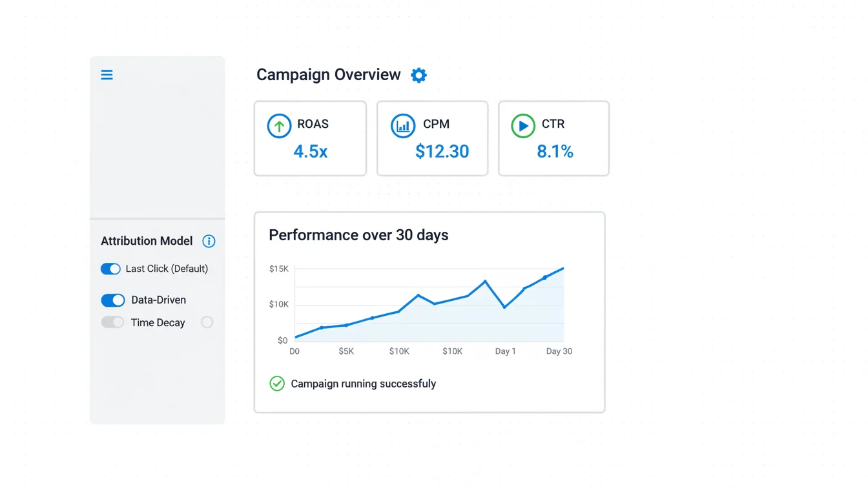868x496 pixels.
Task: Click the CTR play icon
Action: coord(522,126)
